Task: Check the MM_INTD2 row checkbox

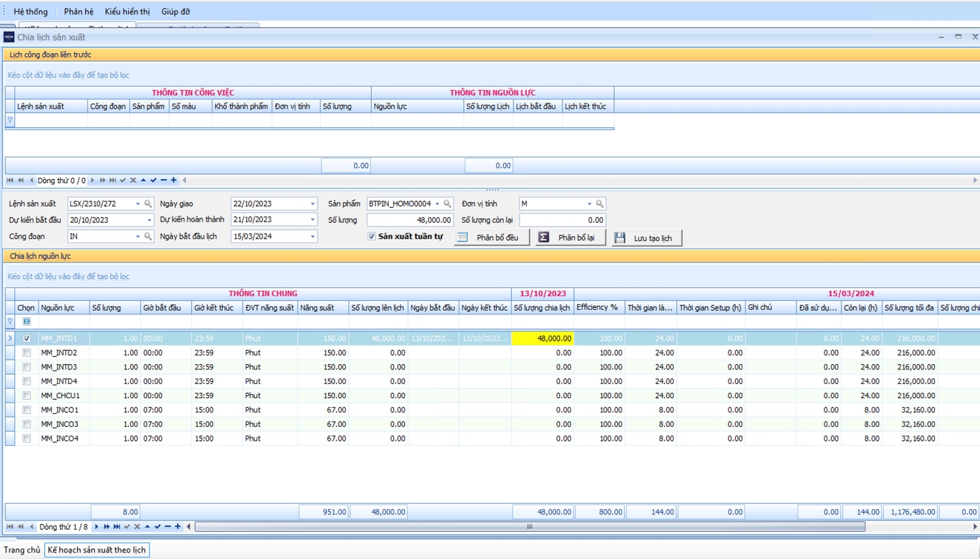Action: pos(27,353)
